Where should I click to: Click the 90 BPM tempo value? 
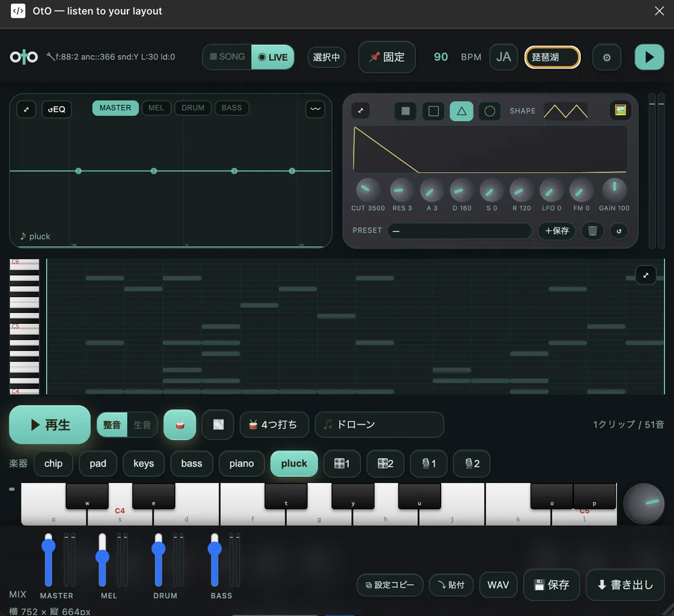pyautogui.click(x=441, y=57)
